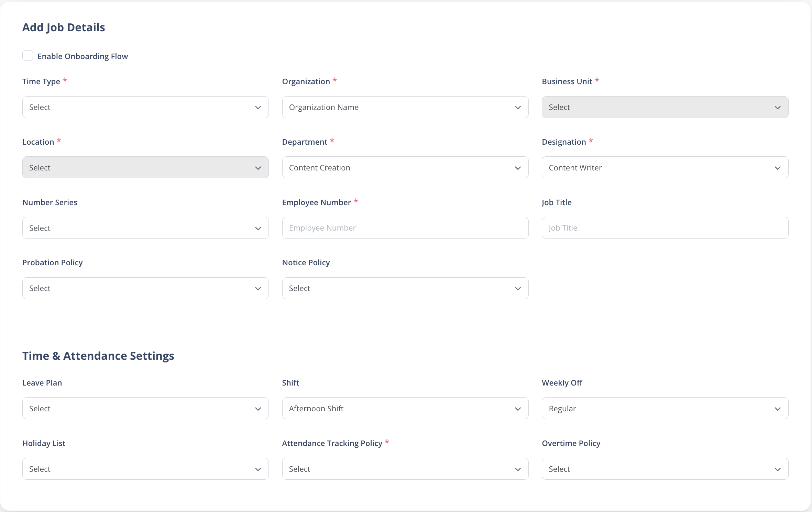
Task: Click the Number Series chevron icon
Action: [258, 229]
